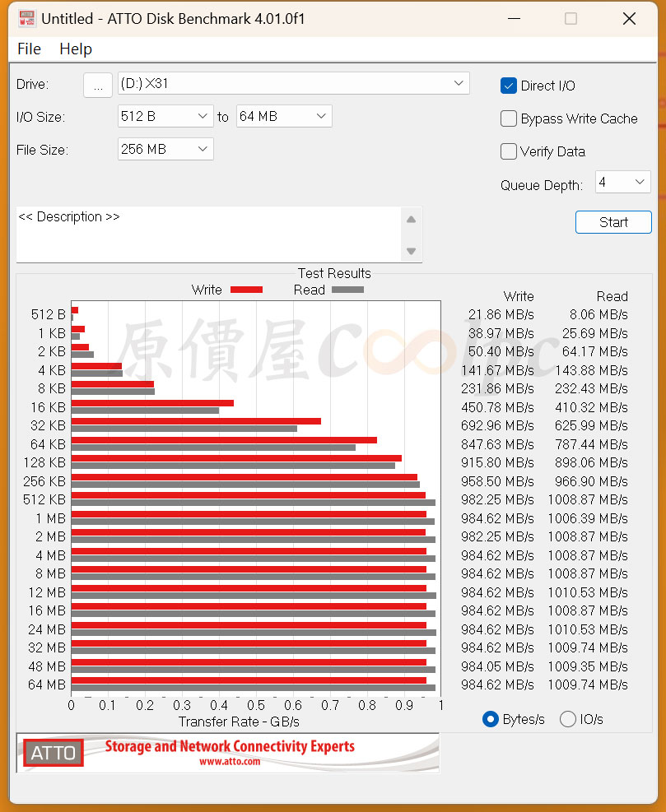Minimize the ATTO Disk Benchmark window

click(x=513, y=19)
